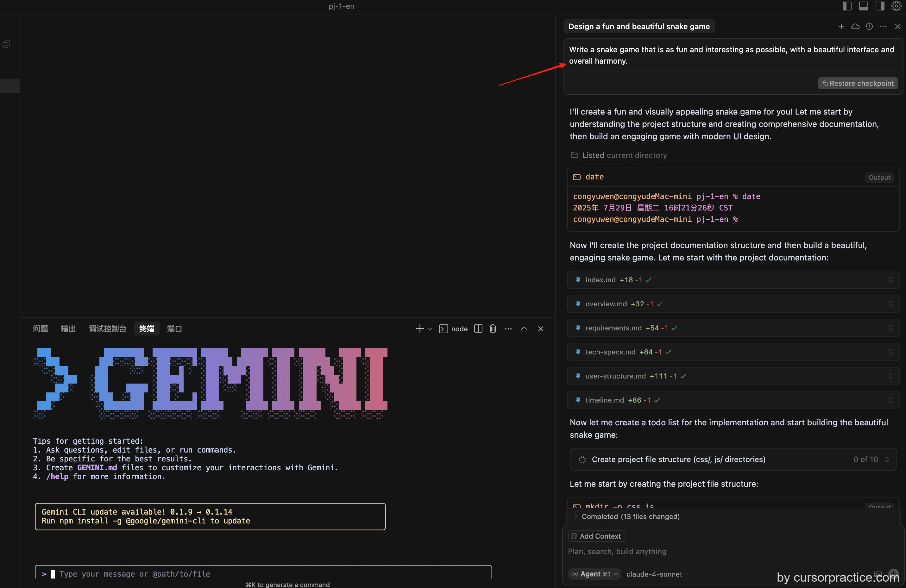The image size is (906, 588).
Task: Expand the todo list '0 of 10' chevrons
Action: [887, 460]
